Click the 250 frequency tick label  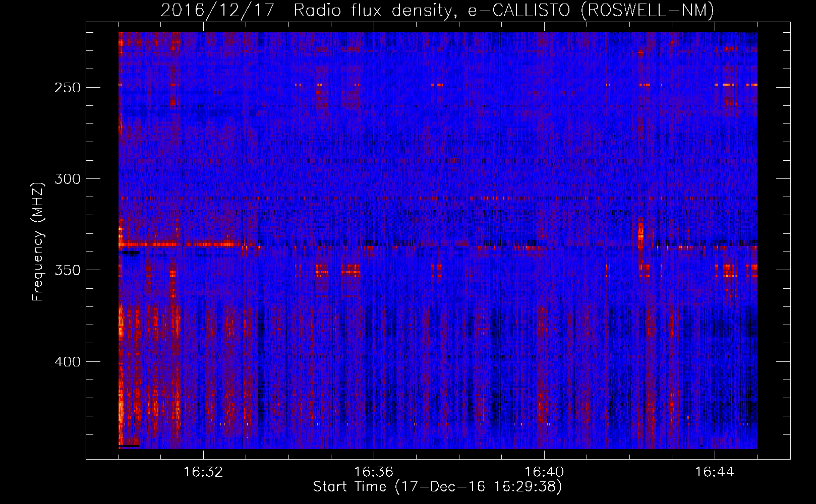67,88
